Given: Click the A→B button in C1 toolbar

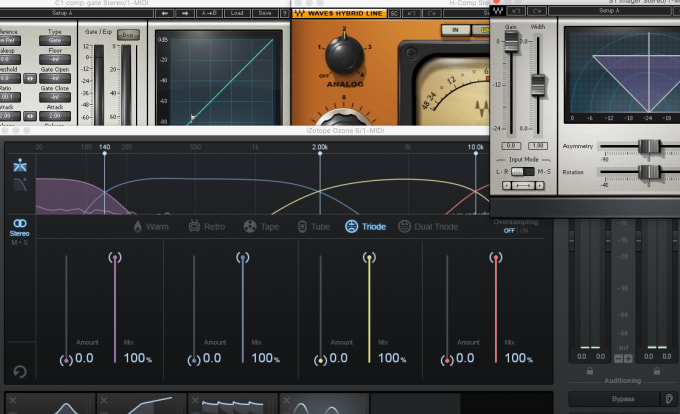Looking at the screenshot, I should pos(209,13).
